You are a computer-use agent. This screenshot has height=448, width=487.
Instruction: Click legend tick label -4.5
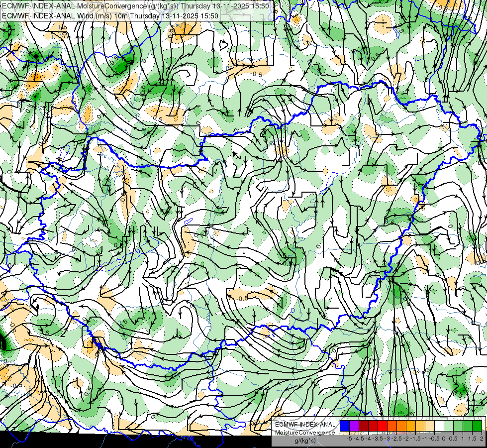click(x=359, y=439)
